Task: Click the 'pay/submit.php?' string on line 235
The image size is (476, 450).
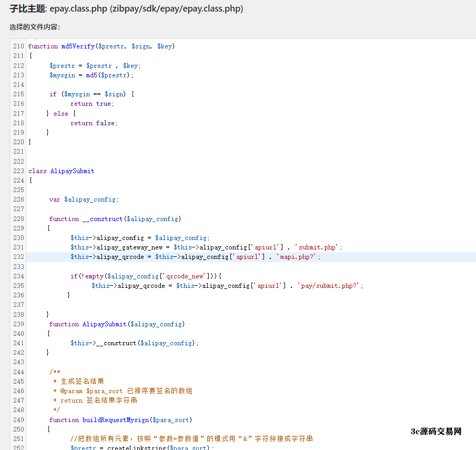Action: click(x=329, y=286)
